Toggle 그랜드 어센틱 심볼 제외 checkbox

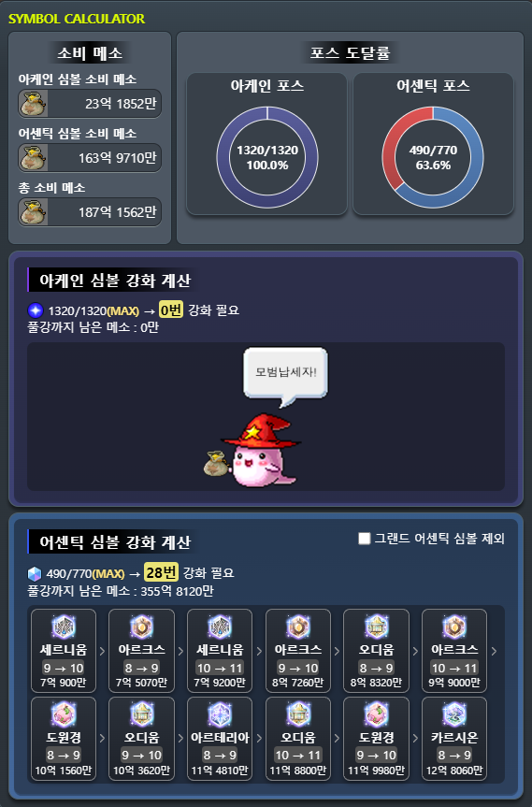point(365,539)
